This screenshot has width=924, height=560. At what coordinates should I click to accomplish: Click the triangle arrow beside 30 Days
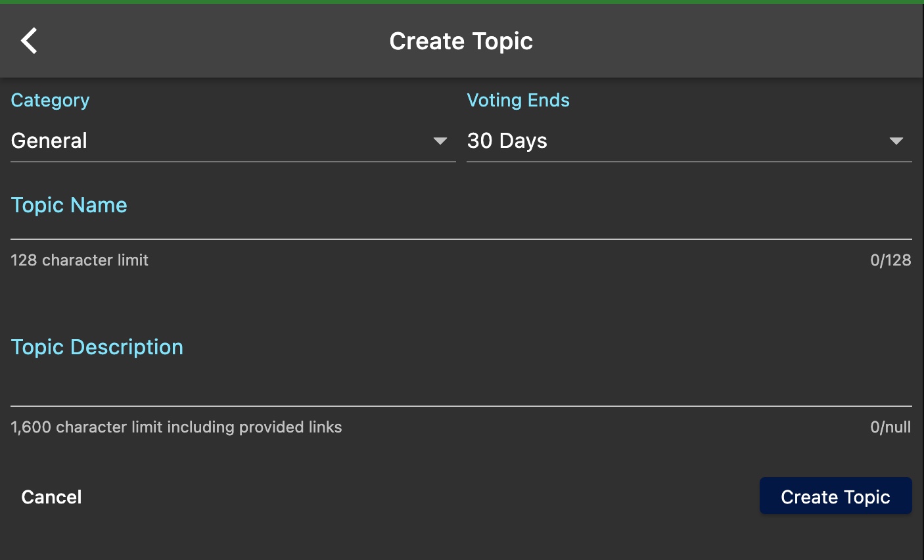tap(896, 141)
